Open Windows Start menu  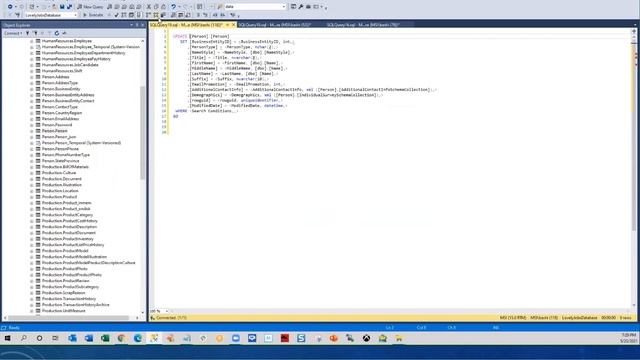7,338
